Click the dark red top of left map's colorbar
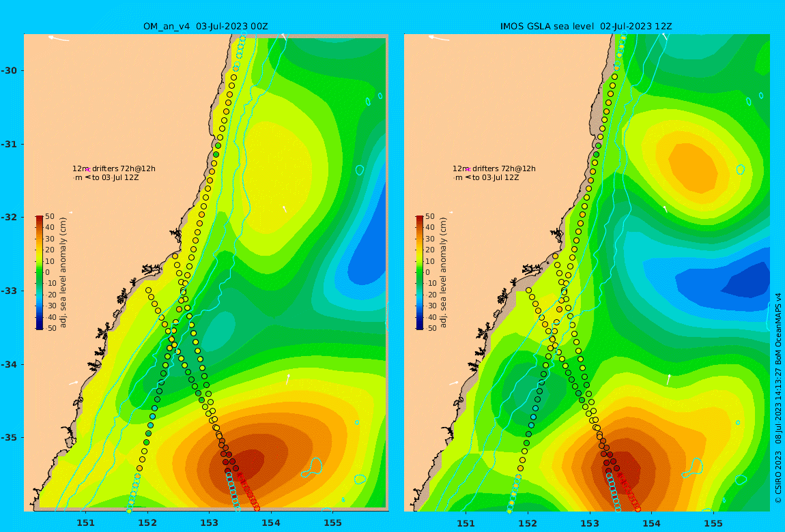 tap(40, 218)
